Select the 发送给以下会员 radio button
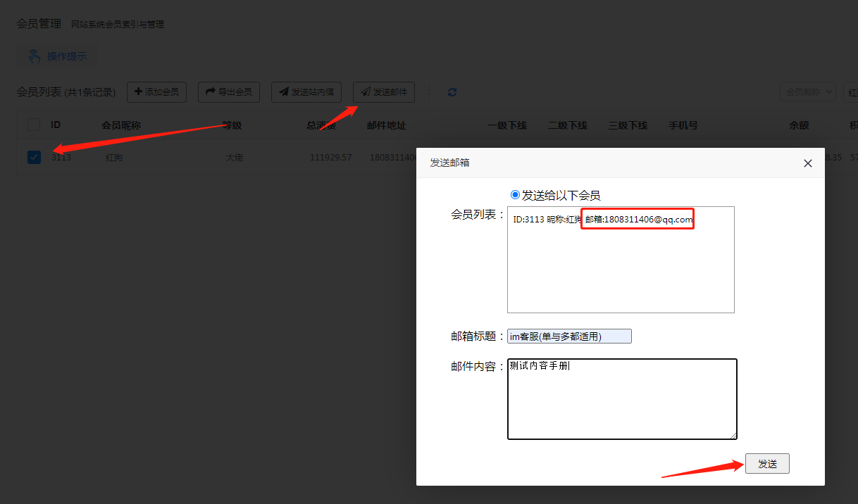Image resolution: width=858 pixels, height=504 pixels. point(515,195)
